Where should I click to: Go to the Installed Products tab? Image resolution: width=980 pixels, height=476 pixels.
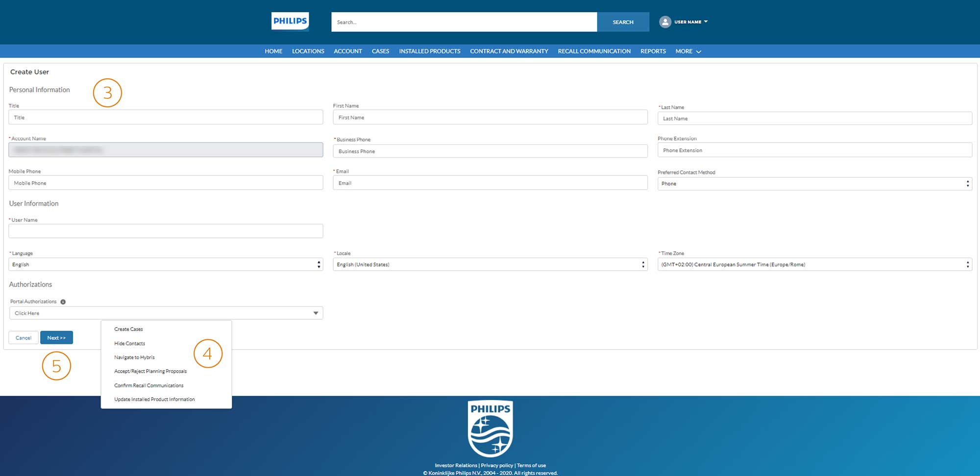pos(429,51)
